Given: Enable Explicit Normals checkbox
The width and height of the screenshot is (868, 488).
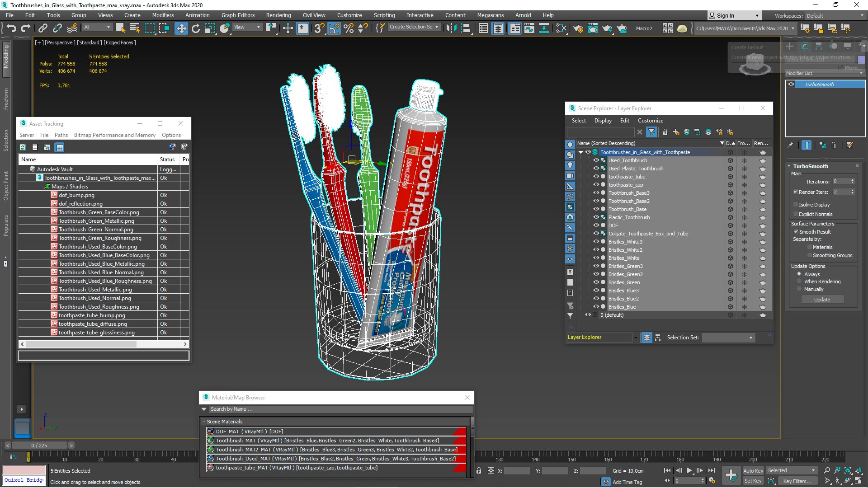Looking at the screenshot, I should coord(796,214).
